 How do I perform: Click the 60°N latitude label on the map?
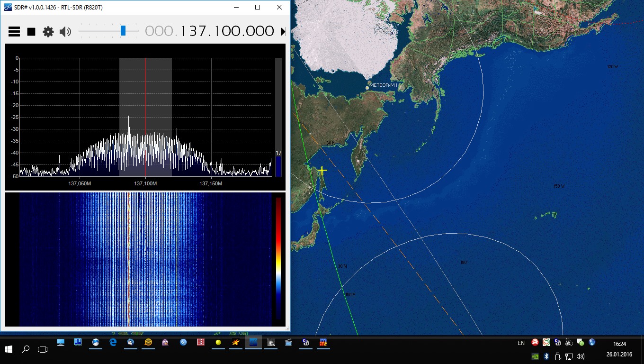click(x=331, y=143)
